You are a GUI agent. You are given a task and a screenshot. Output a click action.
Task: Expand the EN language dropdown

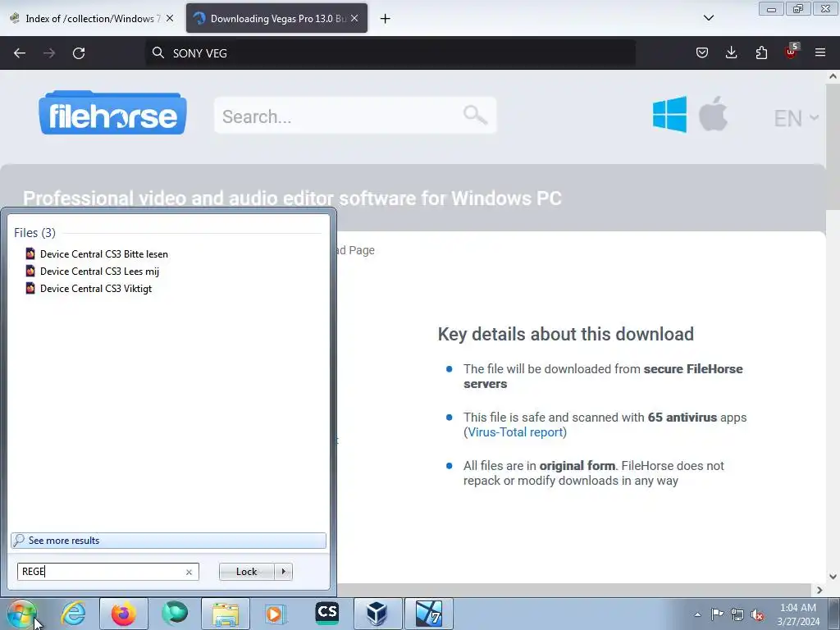tap(796, 118)
